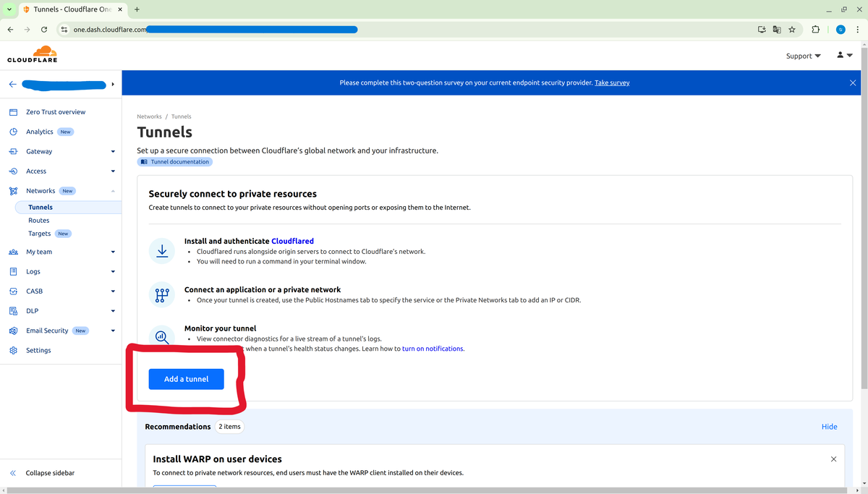
Task: Select Targets in the sidebar
Action: [40, 234]
